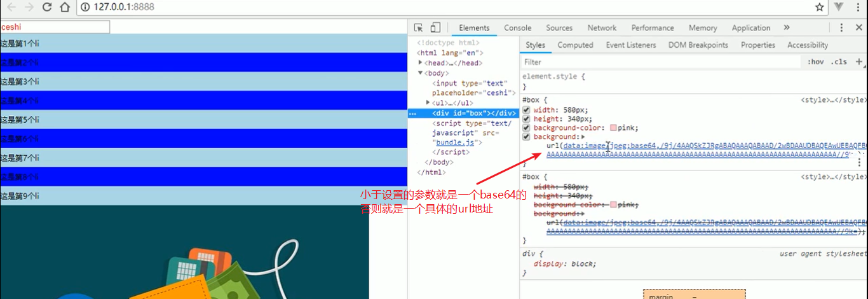The image size is (868, 299).
Task: Open the Properties sidebar tab
Action: pyautogui.click(x=758, y=45)
